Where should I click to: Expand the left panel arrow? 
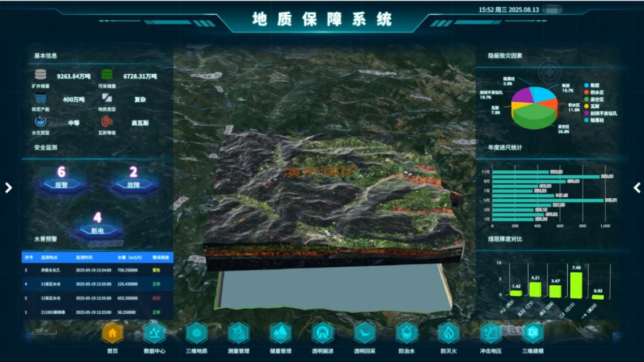(8, 188)
